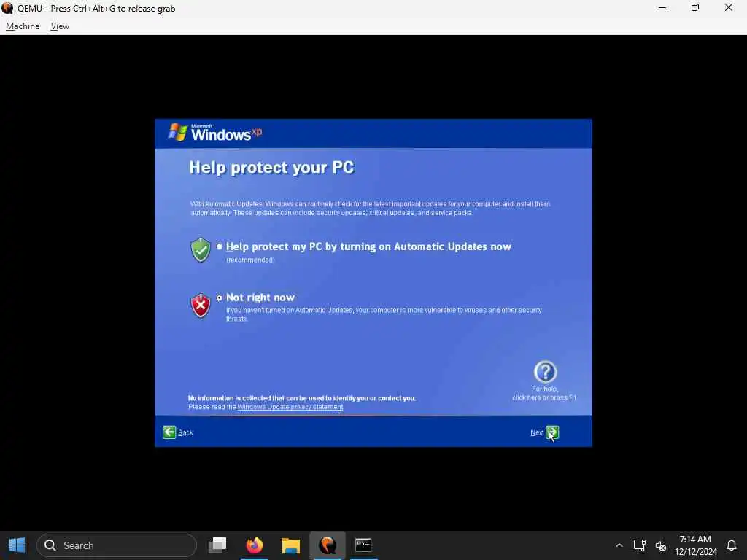Open the QEMU View menu

[60, 26]
